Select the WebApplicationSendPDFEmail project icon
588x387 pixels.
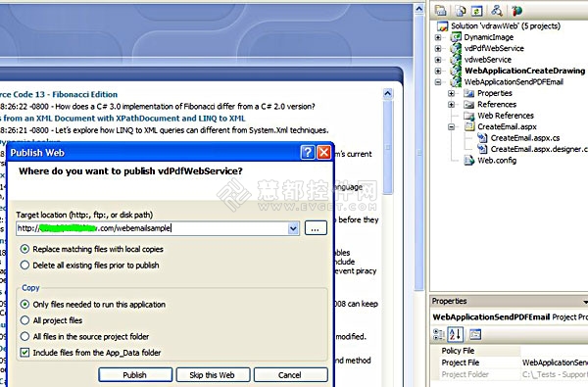click(x=456, y=82)
